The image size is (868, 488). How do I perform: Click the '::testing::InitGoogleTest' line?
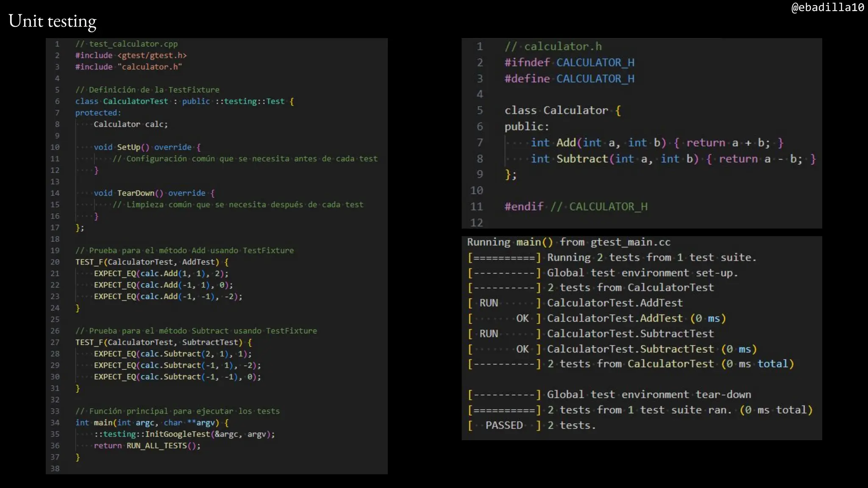[184, 433]
